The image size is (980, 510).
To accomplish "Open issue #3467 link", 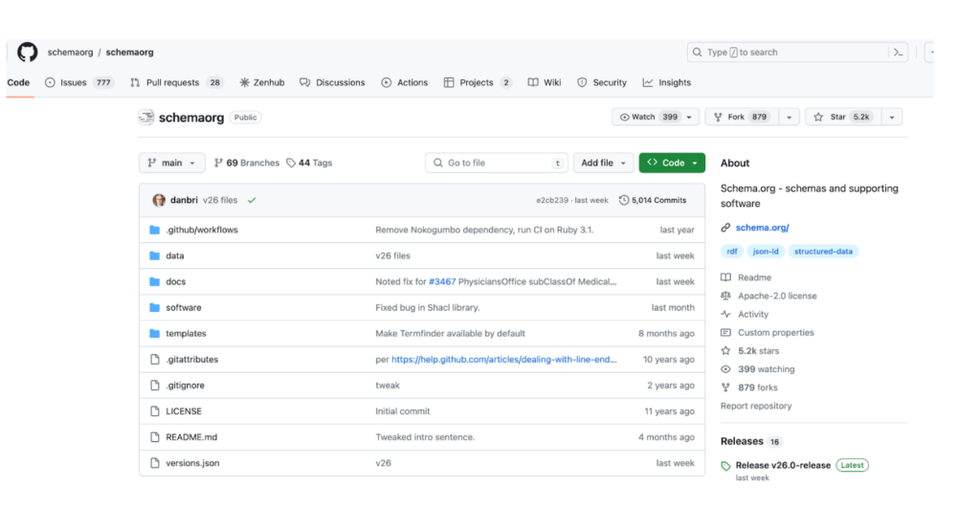I will pos(442,282).
